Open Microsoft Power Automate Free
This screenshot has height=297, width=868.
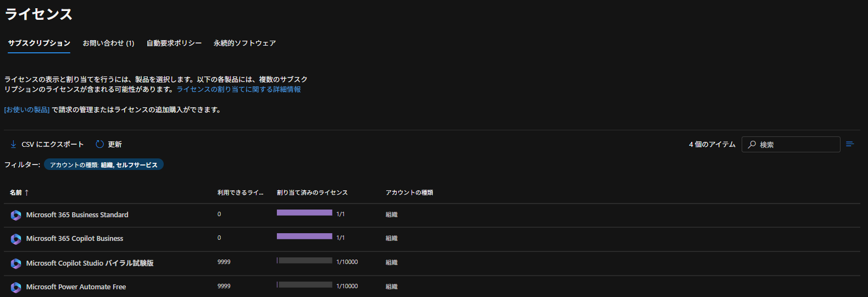point(76,287)
